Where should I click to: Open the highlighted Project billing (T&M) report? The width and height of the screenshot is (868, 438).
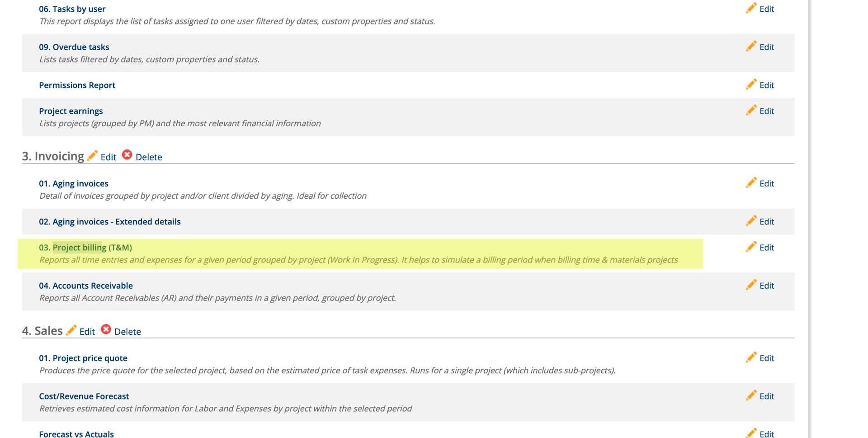(85, 248)
